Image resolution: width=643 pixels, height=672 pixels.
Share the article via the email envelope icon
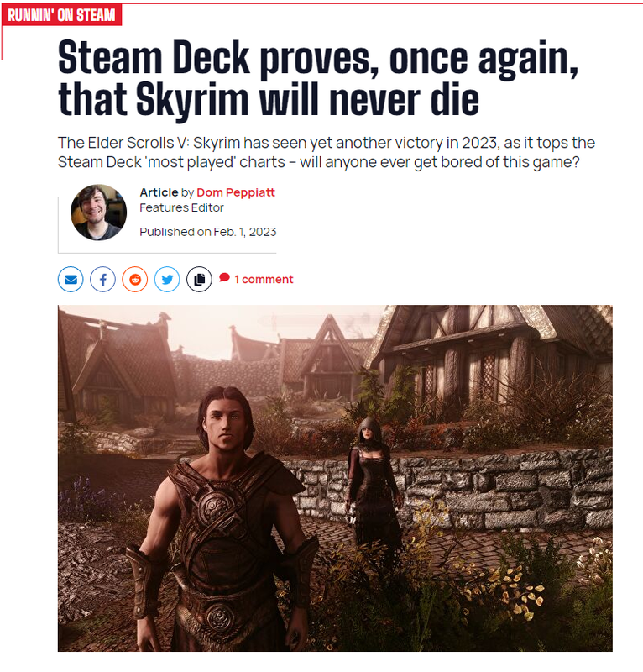71,280
